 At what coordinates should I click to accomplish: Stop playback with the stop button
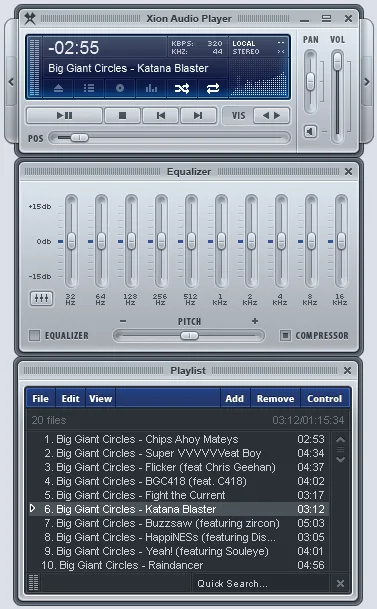(x=122, y=115)
